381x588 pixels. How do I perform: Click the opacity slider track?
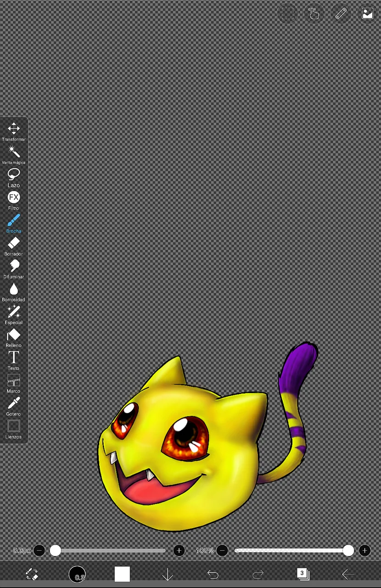294,550
